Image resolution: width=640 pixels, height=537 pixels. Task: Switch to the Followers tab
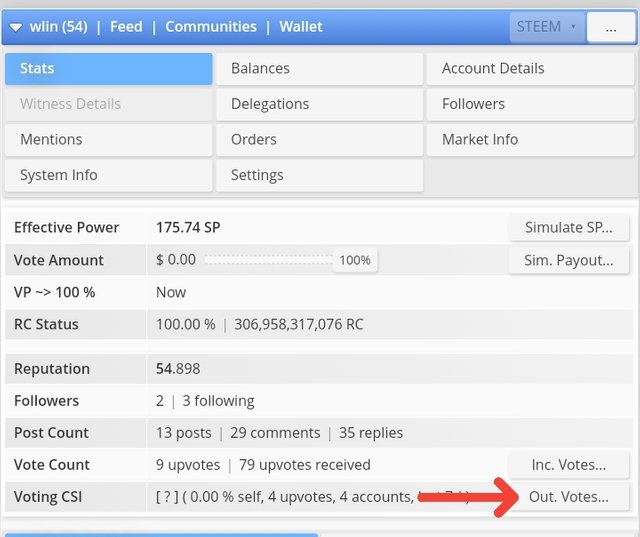[530, 104]
